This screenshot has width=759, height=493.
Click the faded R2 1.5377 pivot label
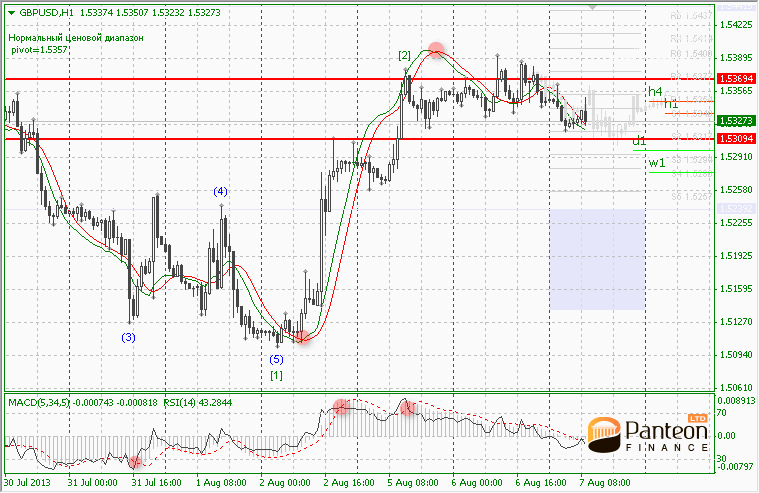pyautogui.click(x=691, y=77)
